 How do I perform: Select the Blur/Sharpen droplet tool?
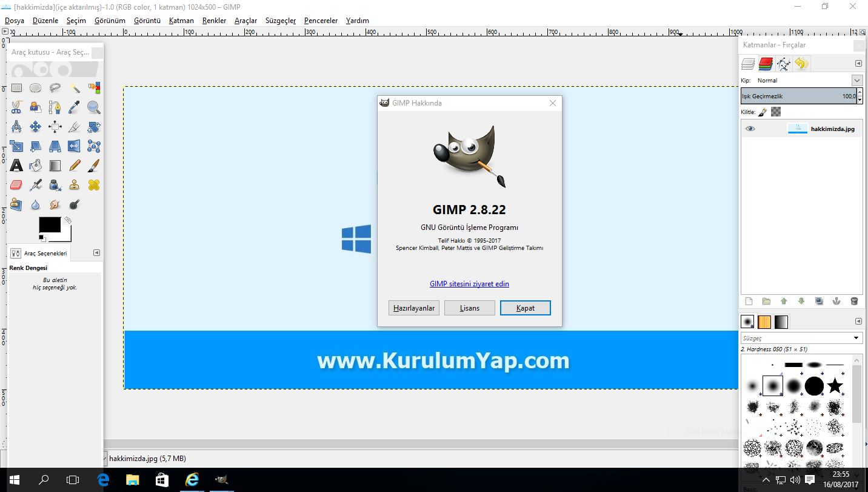(36, 204)
